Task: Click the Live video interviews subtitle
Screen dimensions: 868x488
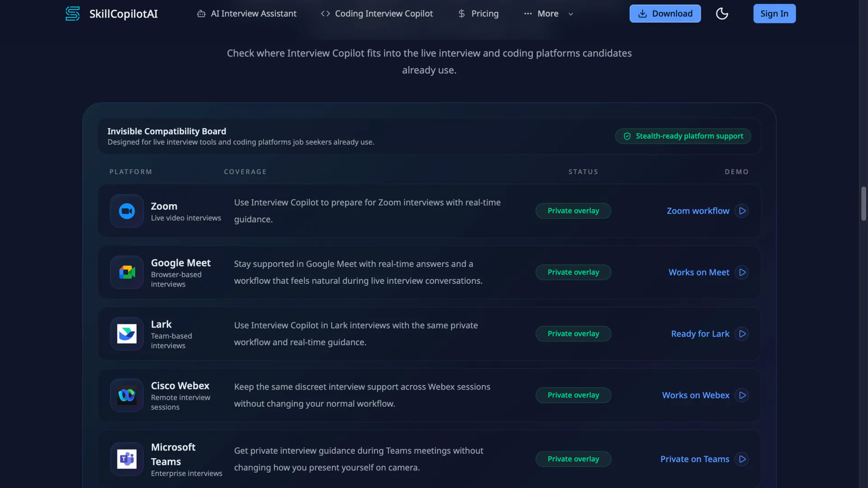Action: (186, 218)
